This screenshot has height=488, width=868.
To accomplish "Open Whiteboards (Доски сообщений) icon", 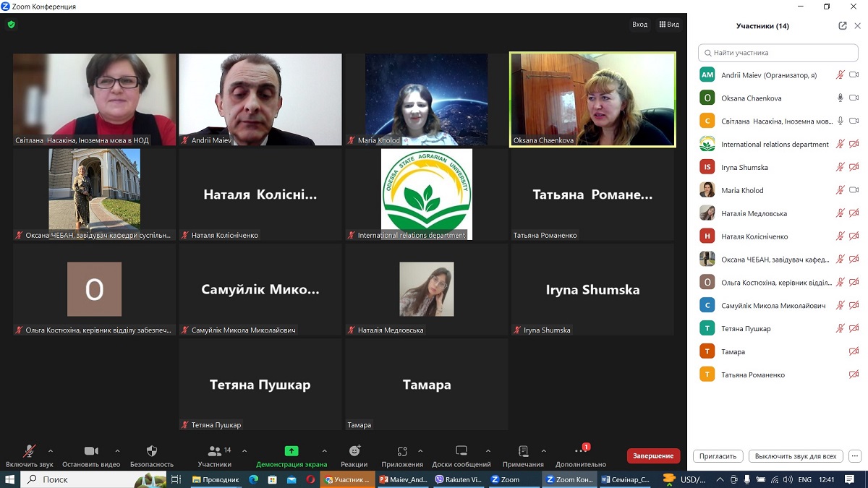I will tap(461, 451).
